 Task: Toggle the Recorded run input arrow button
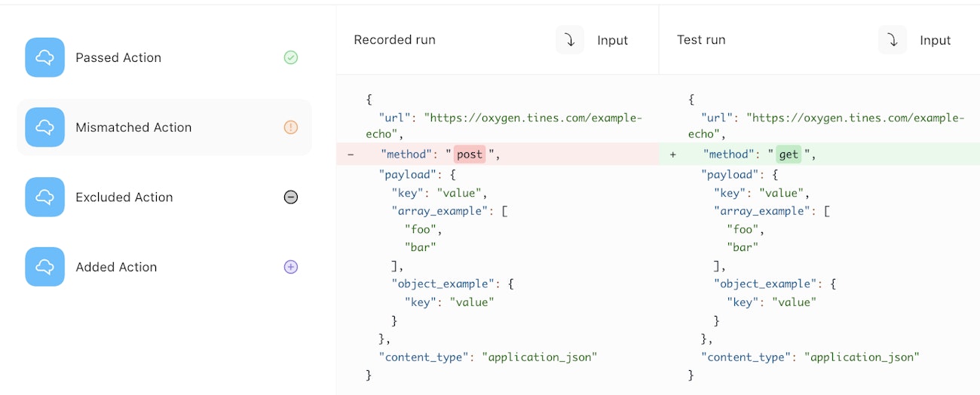click(570, 40)
